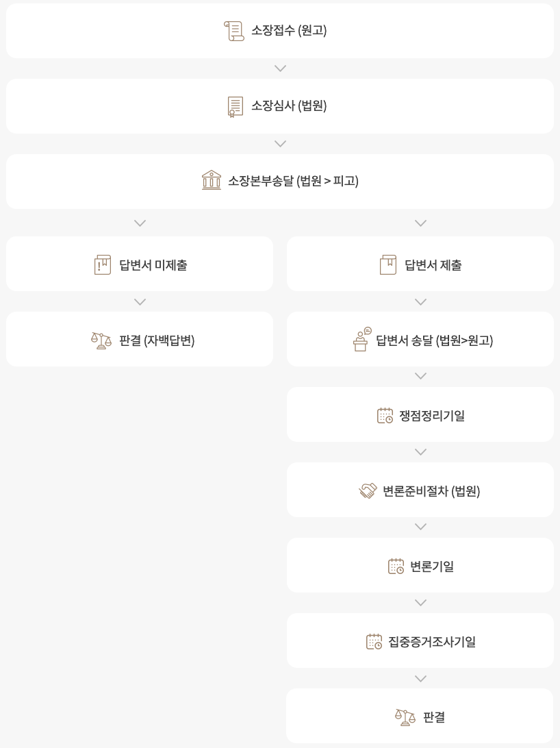Click the speaker podium icon beside 답변서 송달
This screenshot has width=560, height=748.
point(361,340)
